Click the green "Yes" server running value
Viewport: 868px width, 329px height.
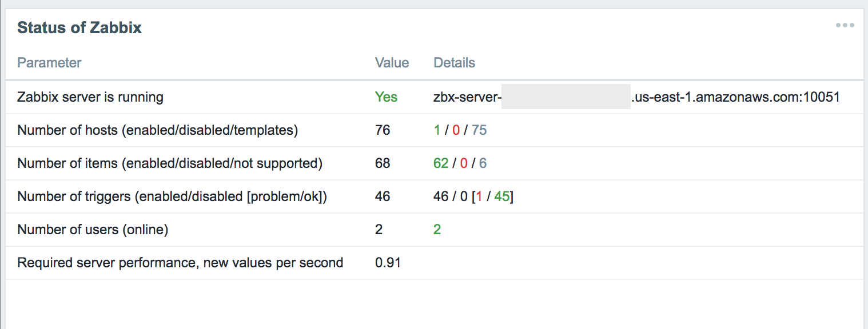[x=386, y=97]
